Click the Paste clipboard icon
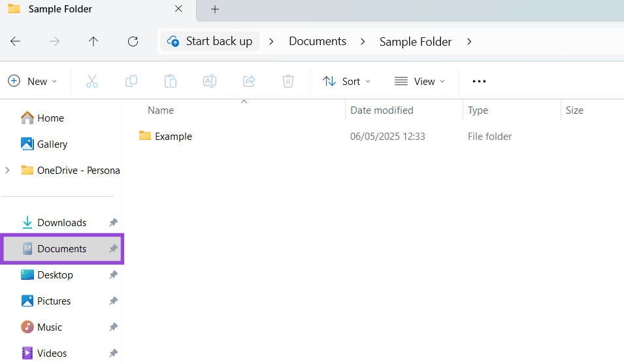The width and height of the screenshot is (624, 364). (x=171, y=81)
